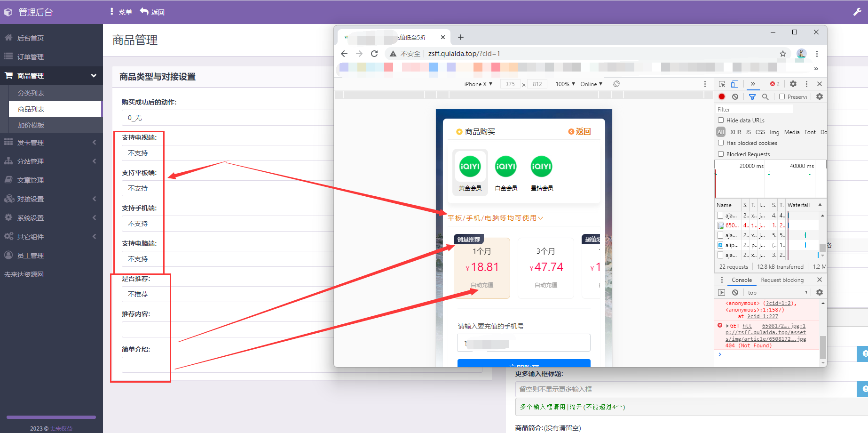Expand the 发卡管理 sidebar menu

point(51,142)
